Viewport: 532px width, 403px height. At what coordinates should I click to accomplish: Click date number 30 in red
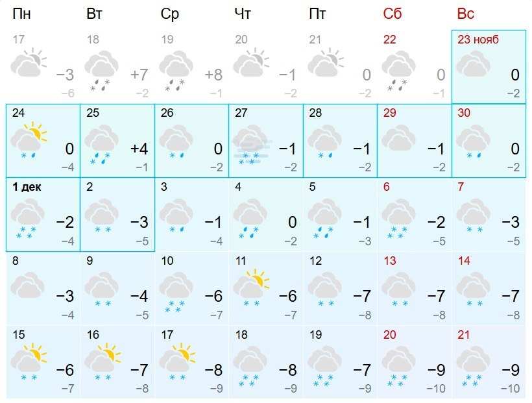464,113
